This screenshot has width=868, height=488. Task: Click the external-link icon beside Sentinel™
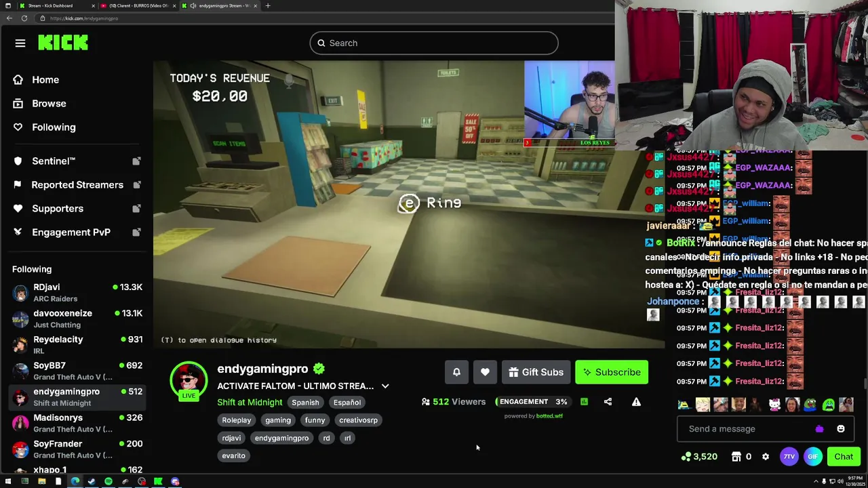click(136, 161)
